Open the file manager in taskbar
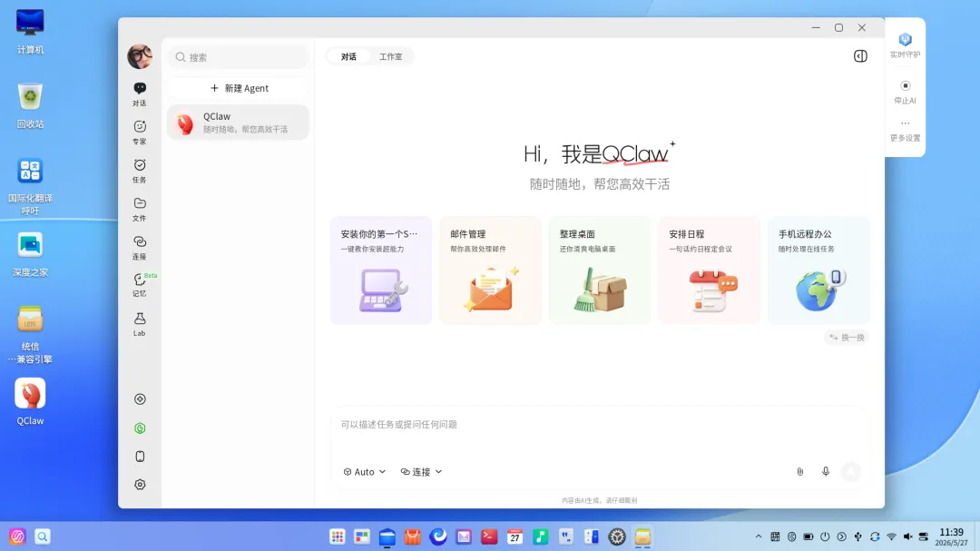The image size is (980, 551). point(387,536)
